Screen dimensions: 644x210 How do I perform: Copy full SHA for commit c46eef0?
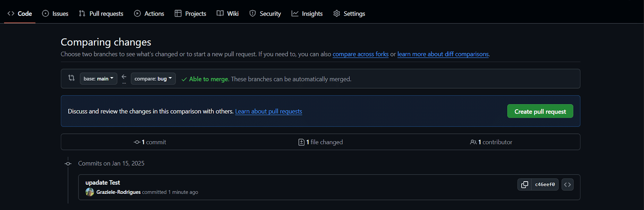[524, 185]
